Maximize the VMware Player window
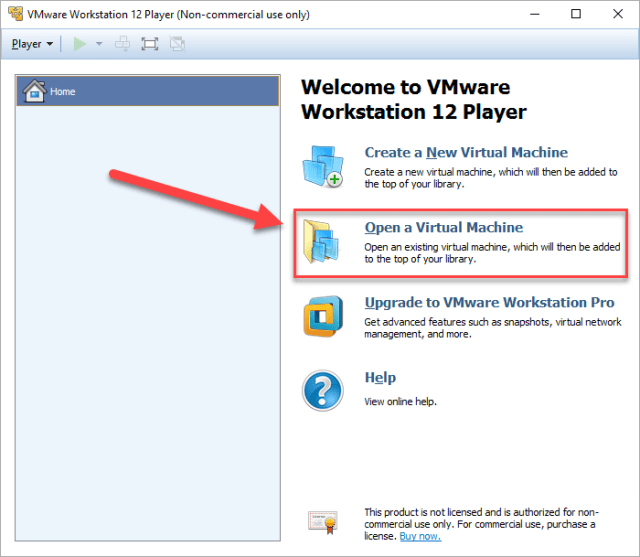 [x=576, y=14]
